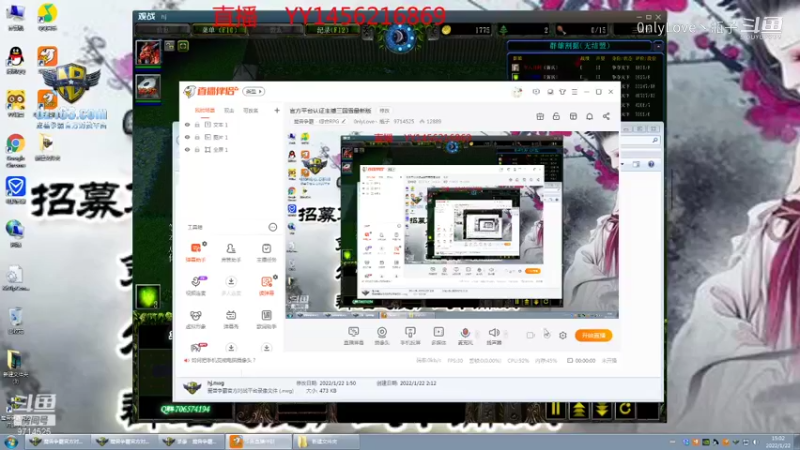Switch the orientation mode pill beside the logo
Viewport: 800px width, 450px height.
[254, 91]
